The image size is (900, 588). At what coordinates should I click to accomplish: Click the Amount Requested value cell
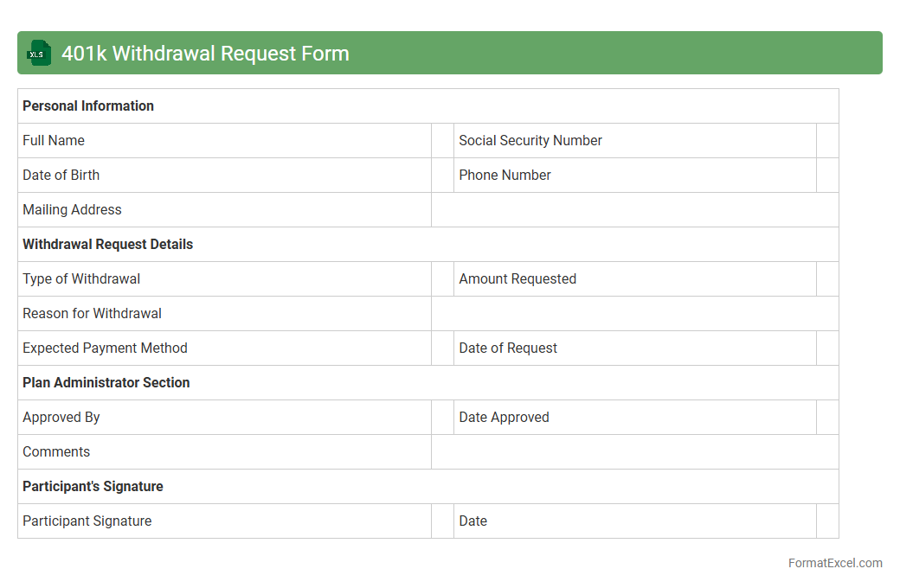[827, 279]
